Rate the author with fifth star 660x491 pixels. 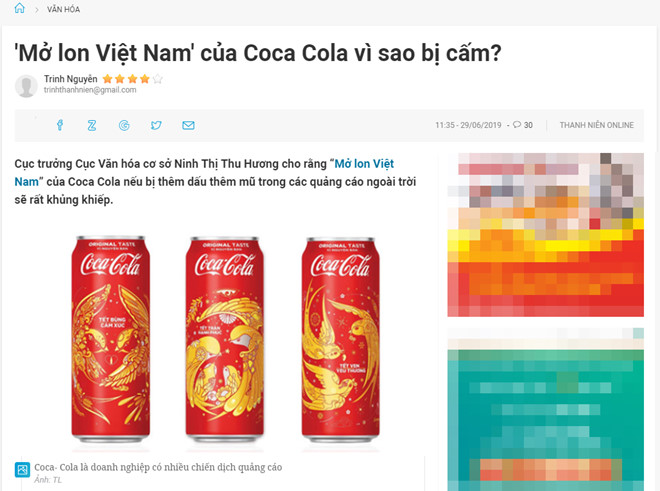click(157, 79)
